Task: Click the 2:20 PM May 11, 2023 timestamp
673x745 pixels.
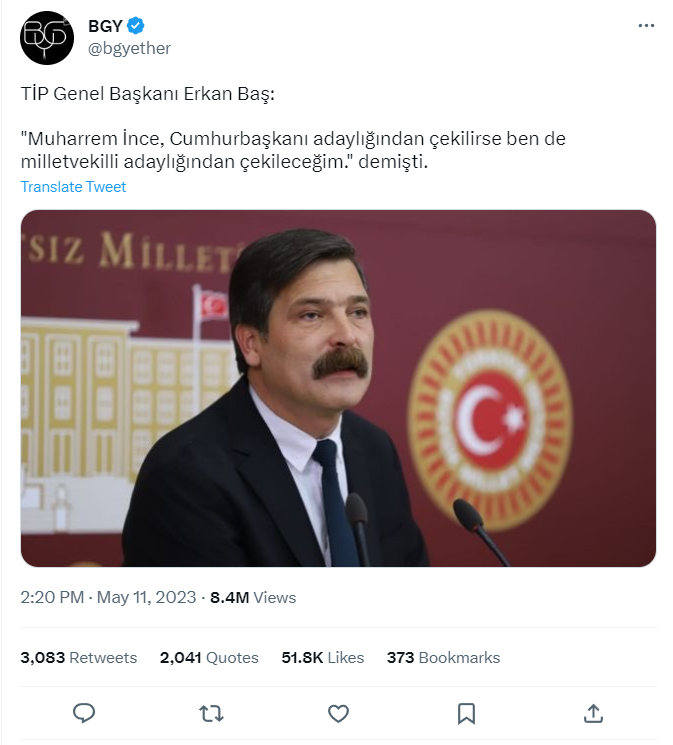Action: pos(107,597)
